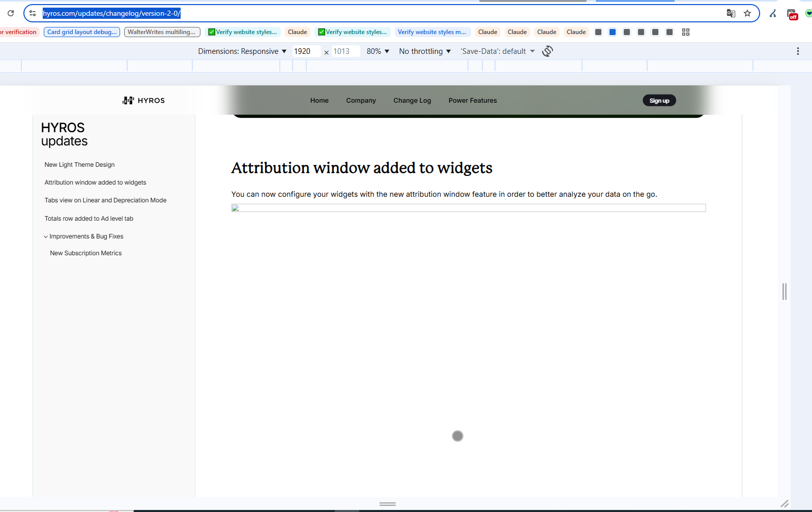Rotate the device viewport orientation
812x512 pixels.
(547, 51)
